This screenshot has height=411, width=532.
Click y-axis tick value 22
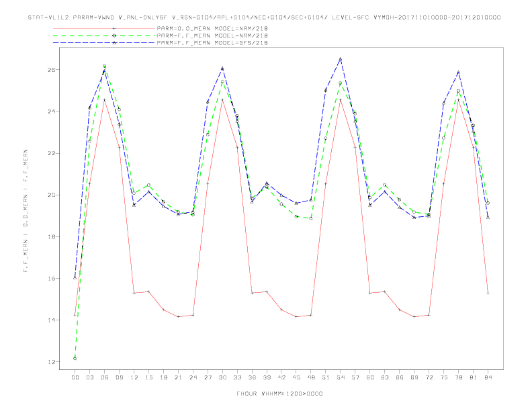tap(52, 153)
